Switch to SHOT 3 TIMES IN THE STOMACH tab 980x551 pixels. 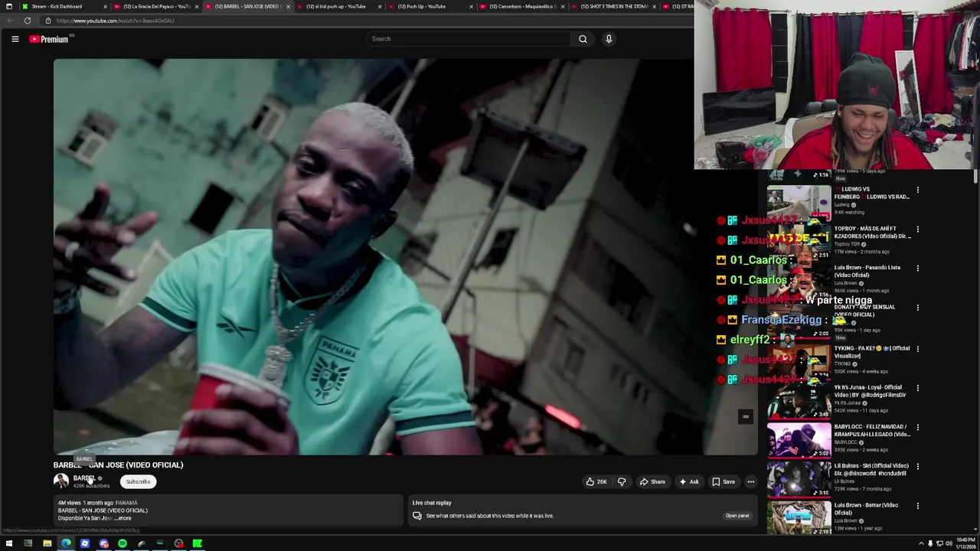click(613, 6)
